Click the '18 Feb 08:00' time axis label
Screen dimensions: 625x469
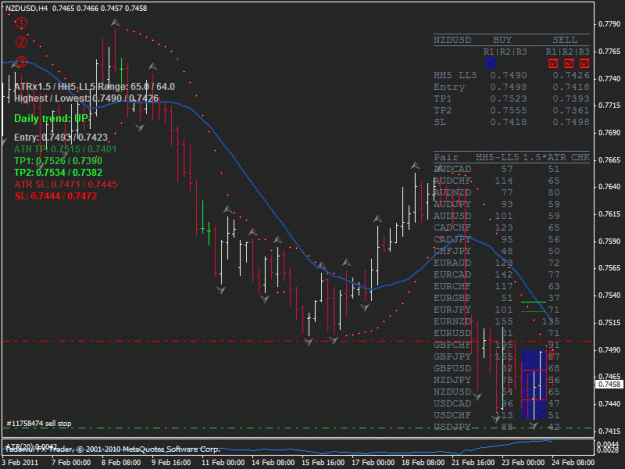coord(423,463)
